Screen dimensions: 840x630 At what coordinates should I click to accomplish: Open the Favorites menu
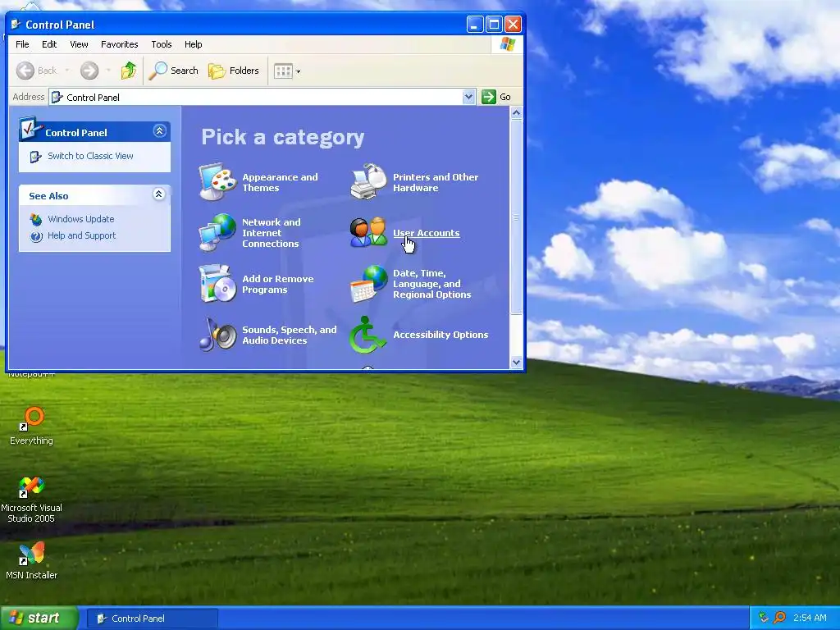click(120, 44)
